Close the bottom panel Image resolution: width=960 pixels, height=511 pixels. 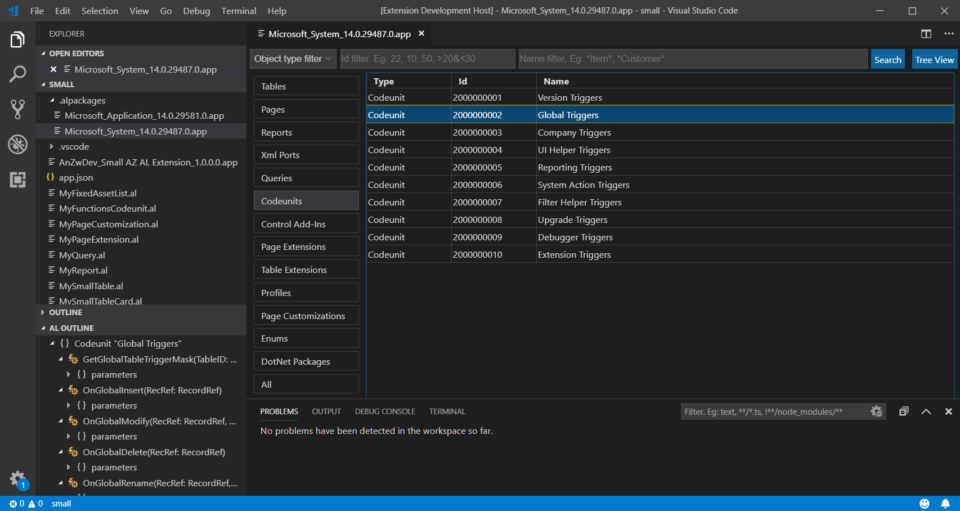[948, 411]
